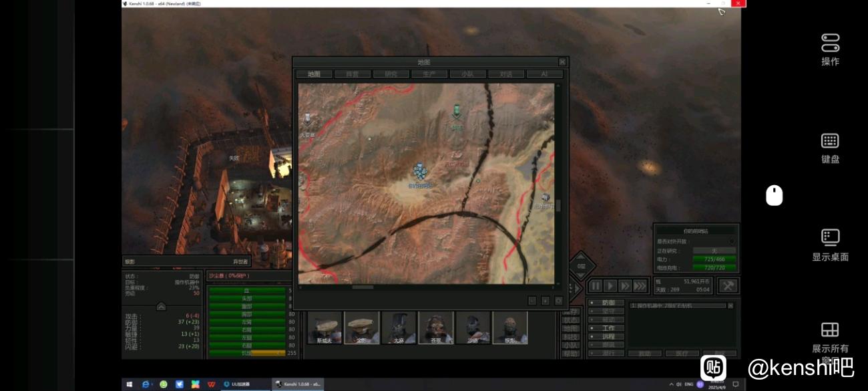Image resolution: width=868 pixels, height=391 pixels.
Task: Click the white town marker at map's left edge
Action: point(308,120)
